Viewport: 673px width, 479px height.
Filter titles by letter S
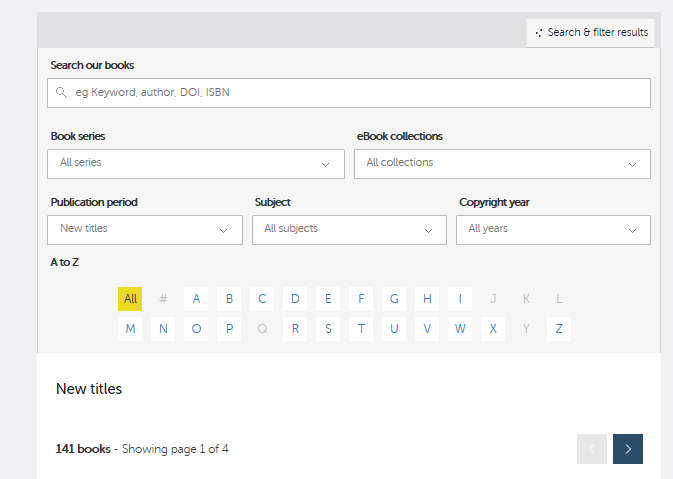(328, 329)
